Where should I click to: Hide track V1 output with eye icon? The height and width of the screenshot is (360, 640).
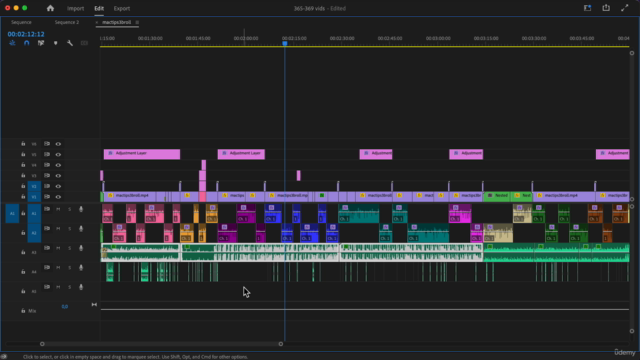pos(58,197)
